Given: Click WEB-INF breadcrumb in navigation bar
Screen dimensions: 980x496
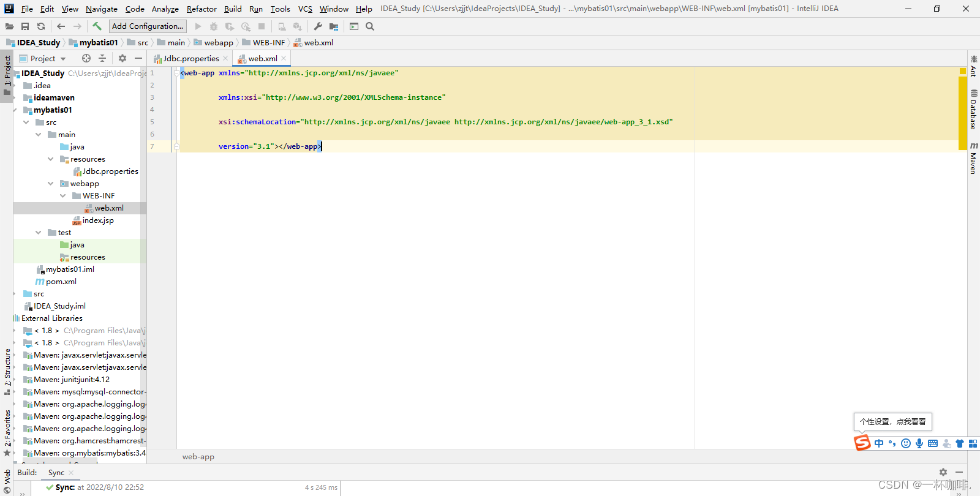Looking at the screenshot, I should tap(263, 42).
